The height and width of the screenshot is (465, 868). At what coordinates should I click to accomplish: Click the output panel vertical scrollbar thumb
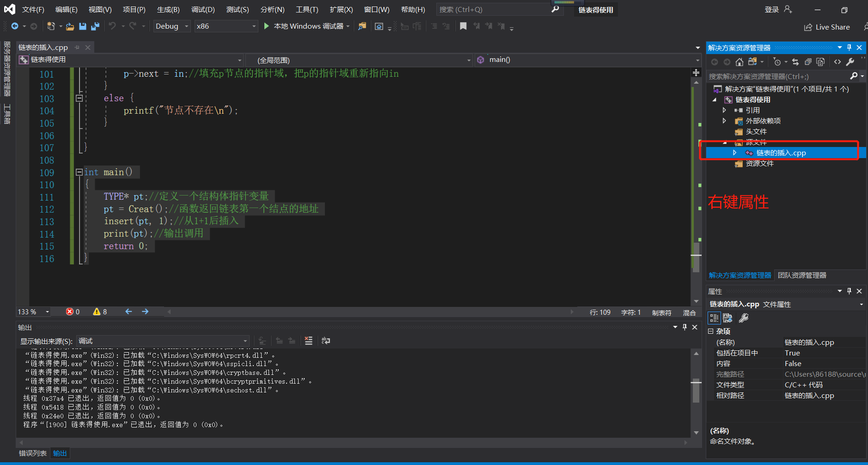coord(696,391)
